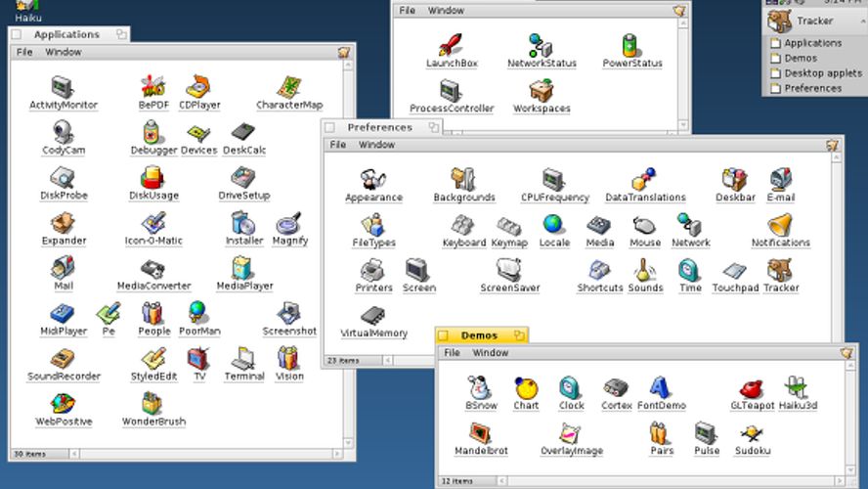The image size is (868, 489).
Task: Switch to Preferences in Deskbar list
Action: pyautogui.click(x=812, y=88)
